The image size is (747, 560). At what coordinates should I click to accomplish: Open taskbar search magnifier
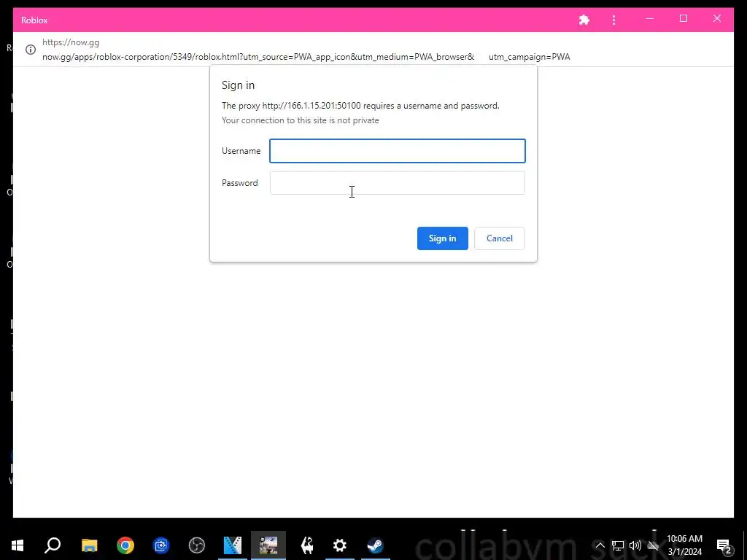click(53, 545)
